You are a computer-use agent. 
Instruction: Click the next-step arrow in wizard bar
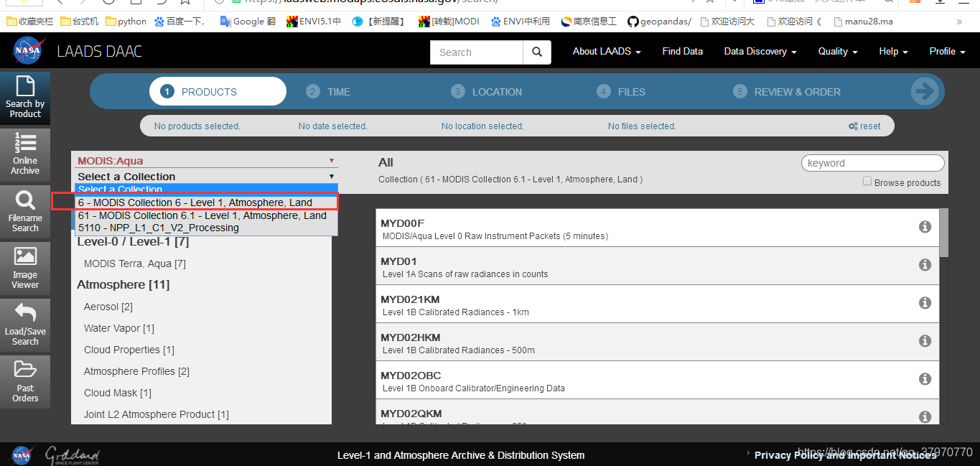(925, 91)
